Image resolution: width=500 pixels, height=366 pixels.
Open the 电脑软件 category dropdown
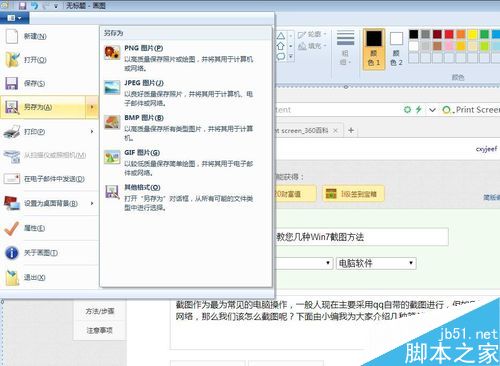[376, 263]
